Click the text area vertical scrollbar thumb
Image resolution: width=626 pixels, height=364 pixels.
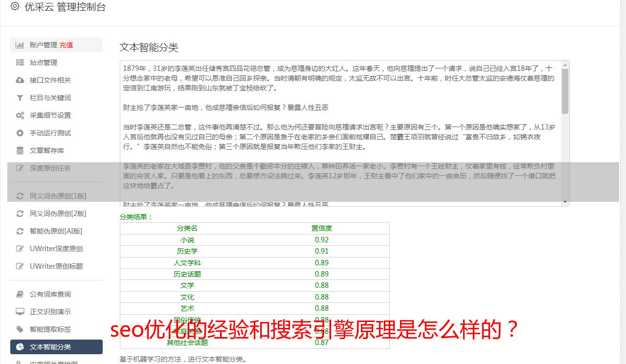[565, 91]
